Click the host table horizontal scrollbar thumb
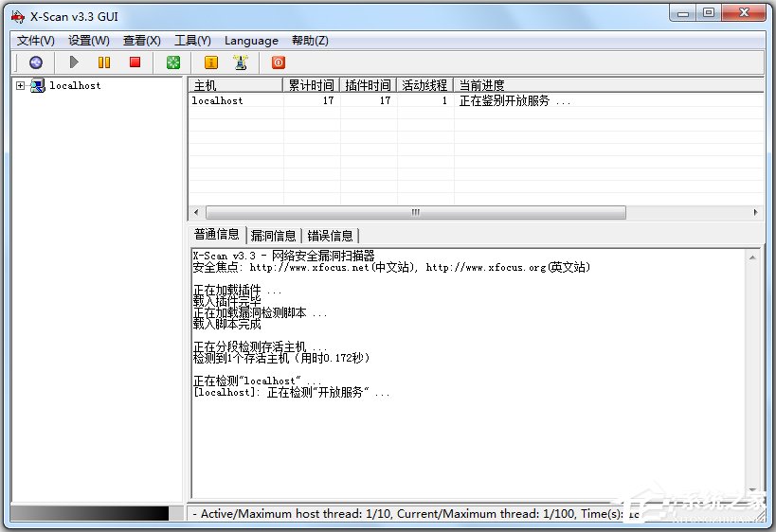This screenshot has height=532, width=776. click(x=416, y=213)
